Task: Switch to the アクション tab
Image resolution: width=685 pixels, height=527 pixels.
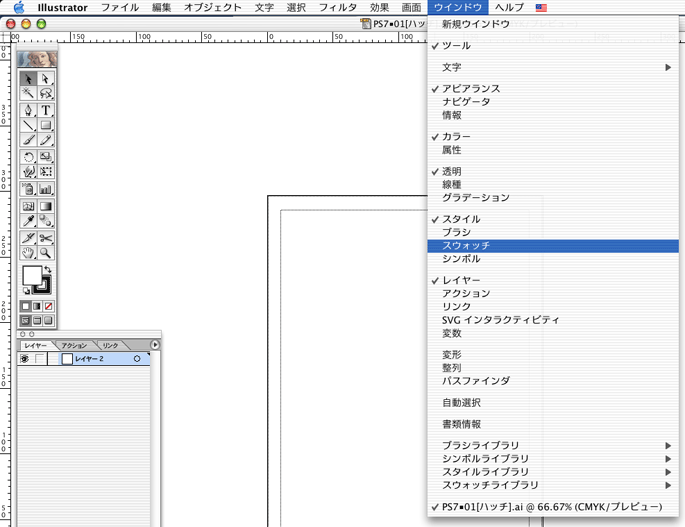Action: 74,345
